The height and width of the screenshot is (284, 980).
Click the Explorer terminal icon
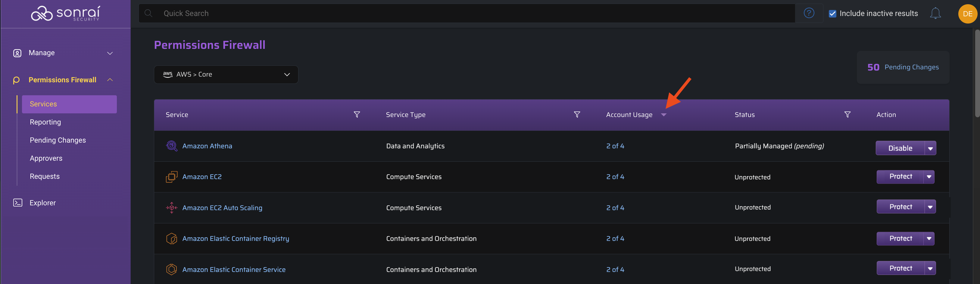point(17,203)
